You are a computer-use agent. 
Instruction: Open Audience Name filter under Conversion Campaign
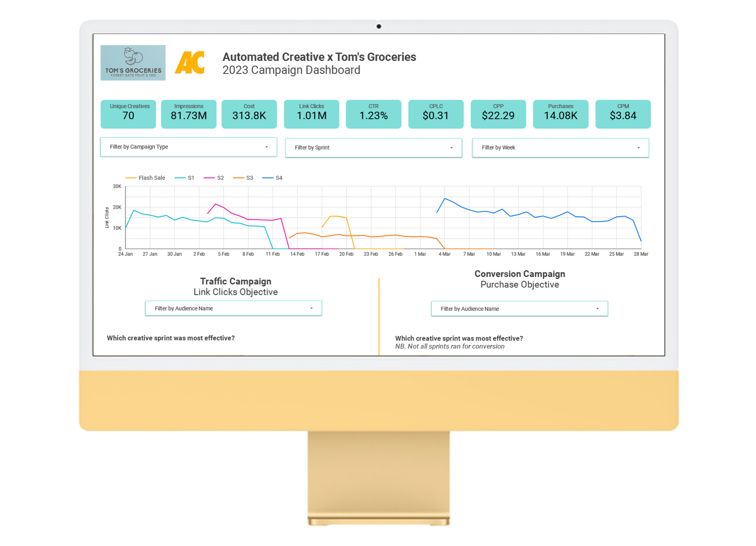click(x=519, y=308)
